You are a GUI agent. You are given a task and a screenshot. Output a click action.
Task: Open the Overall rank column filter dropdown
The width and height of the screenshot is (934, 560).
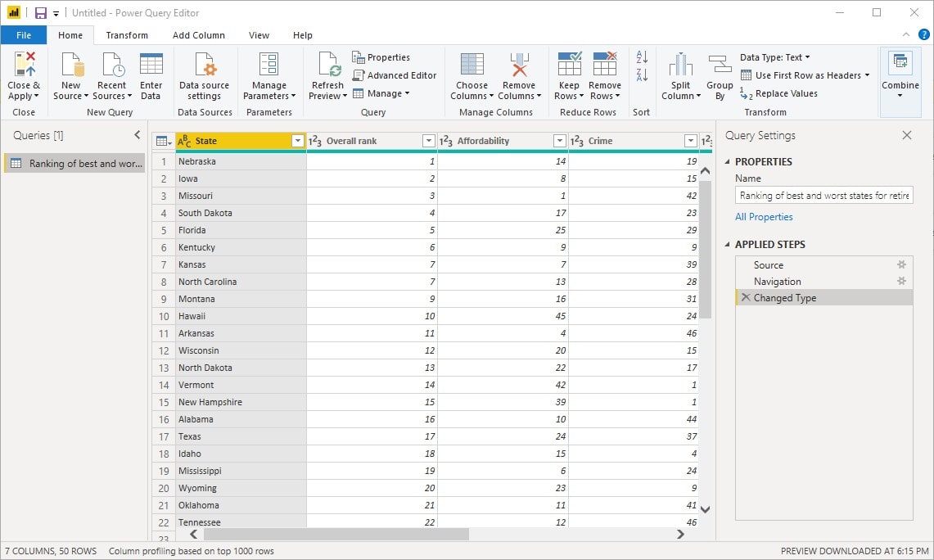point(428,141)
